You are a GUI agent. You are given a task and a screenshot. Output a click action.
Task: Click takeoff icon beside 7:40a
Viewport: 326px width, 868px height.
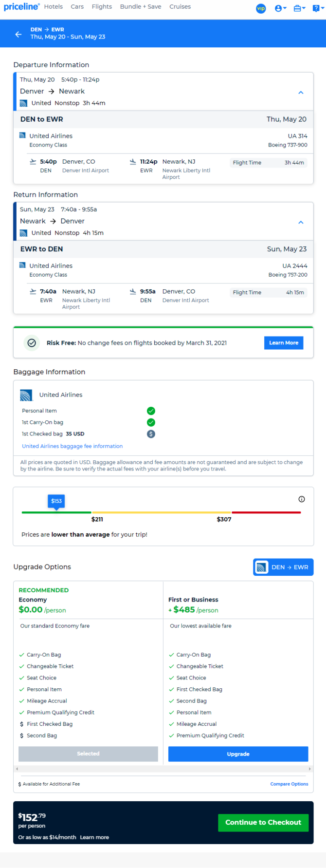click(33, 291)
